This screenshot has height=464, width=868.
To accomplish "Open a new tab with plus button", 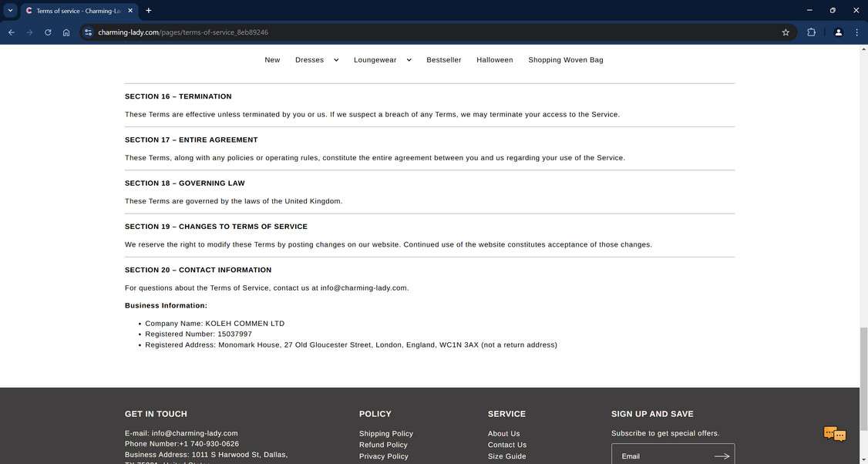I will (148, 11).
